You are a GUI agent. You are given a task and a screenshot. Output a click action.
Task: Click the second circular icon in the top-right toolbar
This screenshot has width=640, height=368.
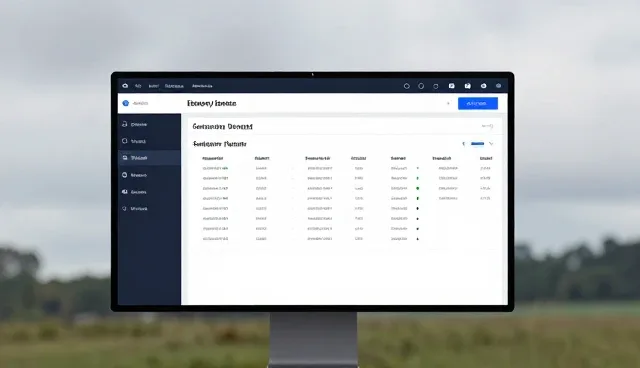click(x=421, y=86)
